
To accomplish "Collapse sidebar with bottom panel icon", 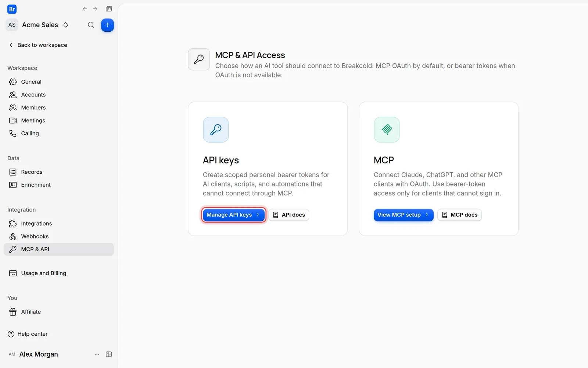I will [109, 354].
